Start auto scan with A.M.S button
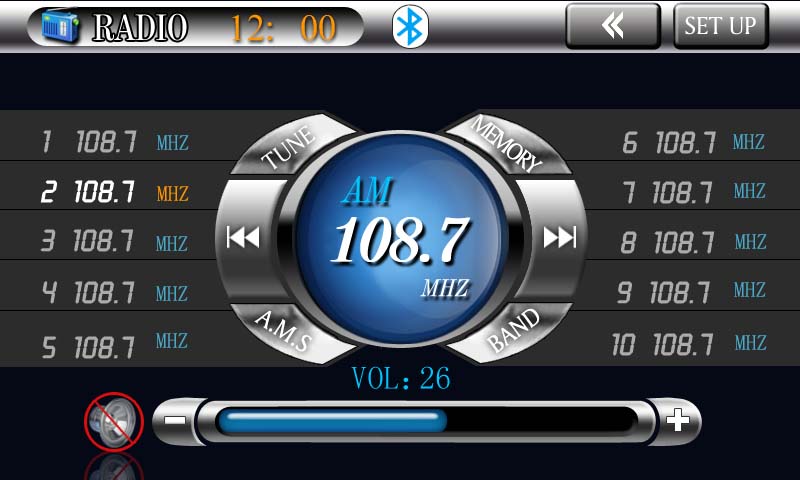Image resolution: width=800 pixels, height=480 pixels. (x=282, y=330)
